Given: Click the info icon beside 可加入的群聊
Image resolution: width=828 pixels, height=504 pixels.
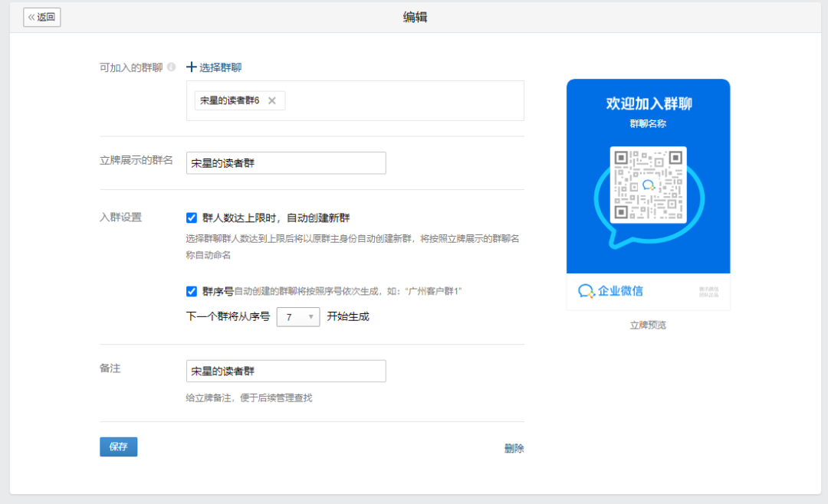Looking at the screenshot, I should [172, 67].
